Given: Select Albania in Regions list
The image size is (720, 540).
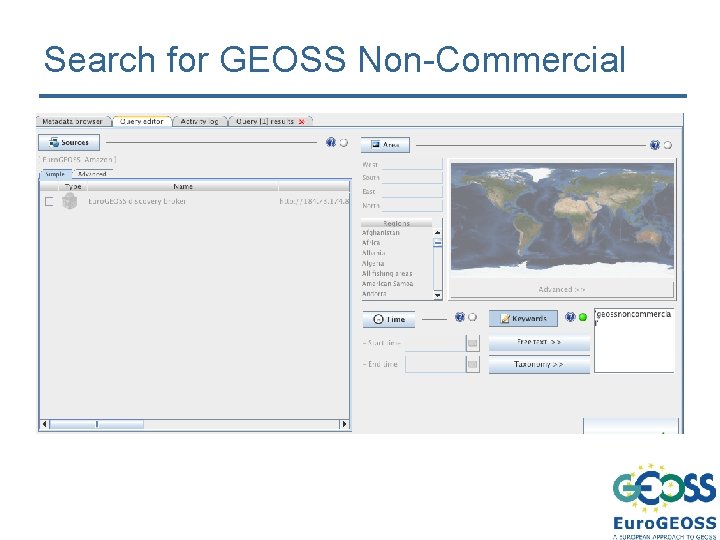Looking at the screenshot, I should (373, 253).
